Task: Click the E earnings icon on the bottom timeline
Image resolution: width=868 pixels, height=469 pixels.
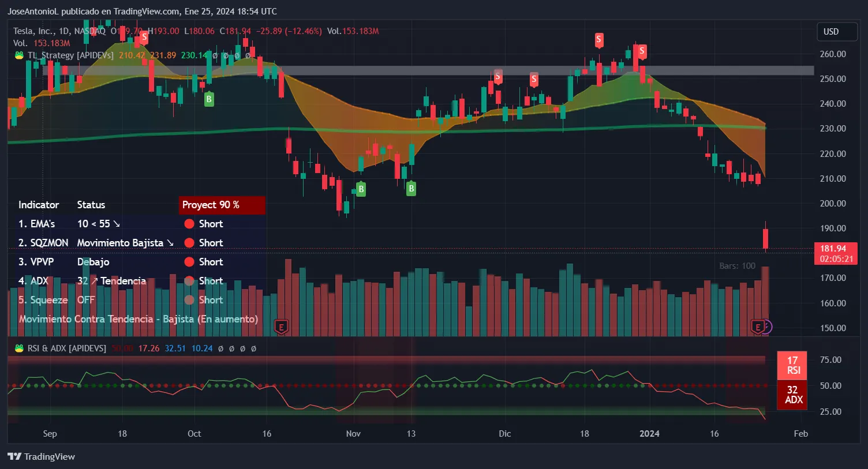Action: click(x=281, y=327)
